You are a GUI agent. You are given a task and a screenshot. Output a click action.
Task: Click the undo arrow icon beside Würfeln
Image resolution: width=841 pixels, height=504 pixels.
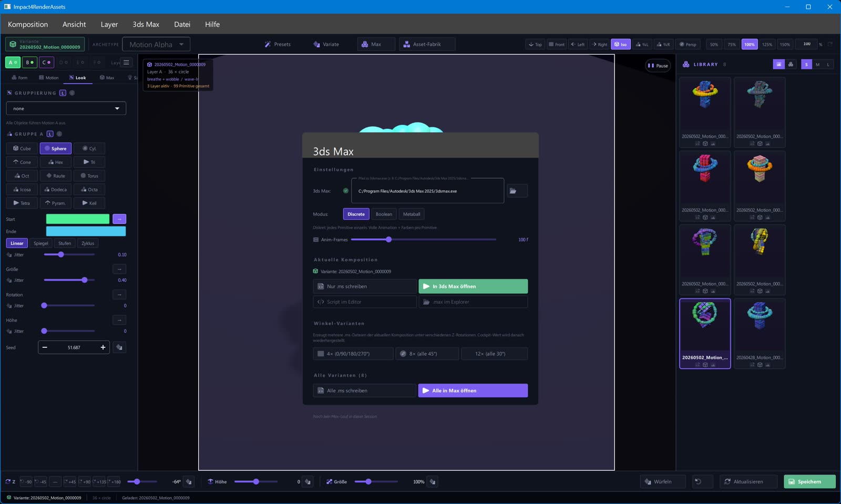click(698, 481)
